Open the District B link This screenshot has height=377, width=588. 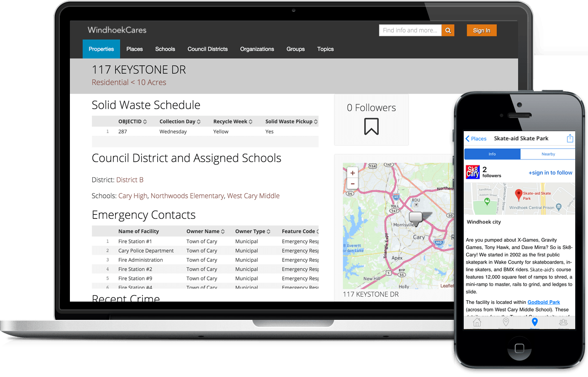[x=130, y=180]
